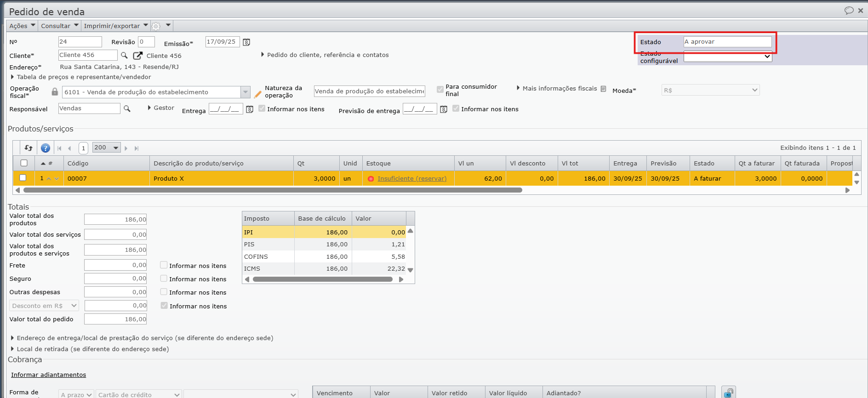Enable Informar nos itens for Frete
The width and height of the screenshot is (868, 398).
(x=164, y=265)
